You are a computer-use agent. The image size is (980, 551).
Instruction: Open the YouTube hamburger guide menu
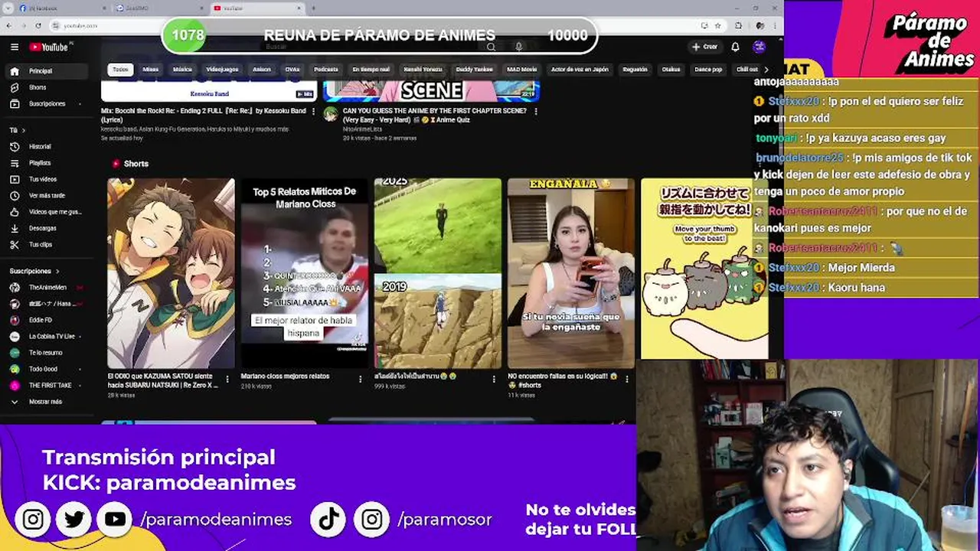(15, 47)
